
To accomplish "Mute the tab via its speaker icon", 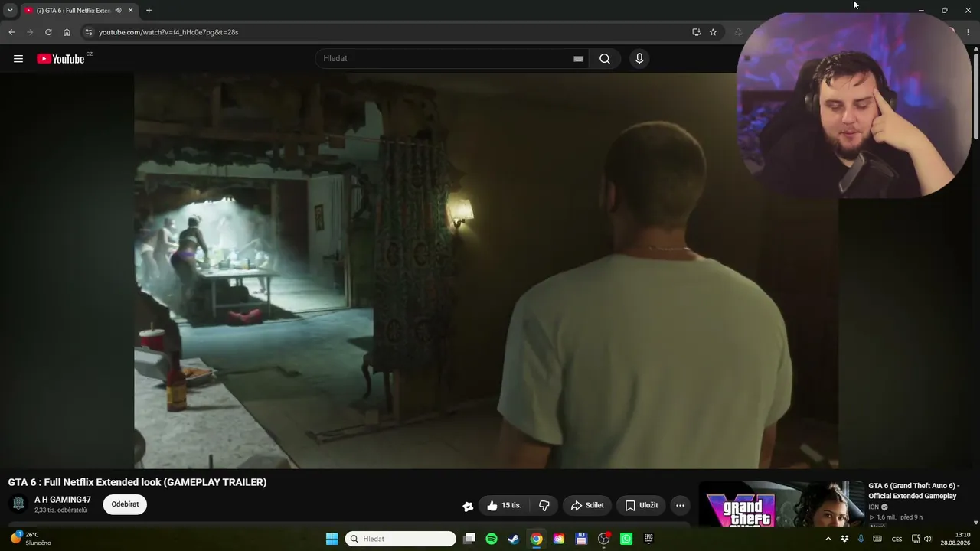I will tap(119, 11).
